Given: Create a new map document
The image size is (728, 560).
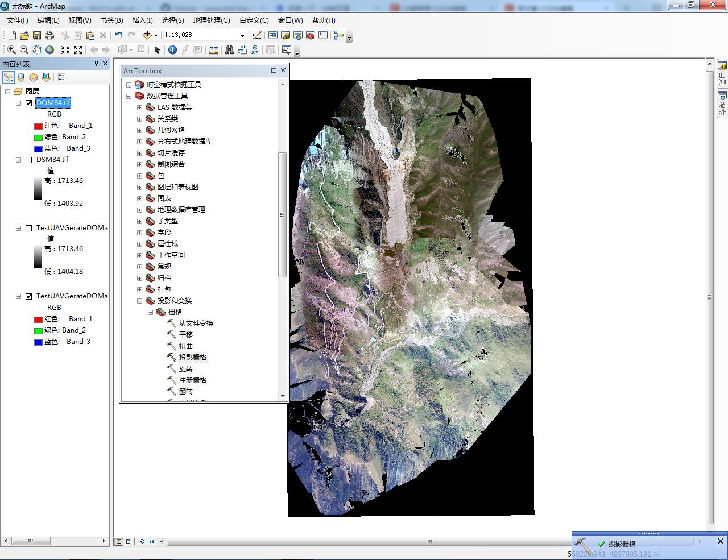Looking at the screenshot, I should click(x=12, y=35).
